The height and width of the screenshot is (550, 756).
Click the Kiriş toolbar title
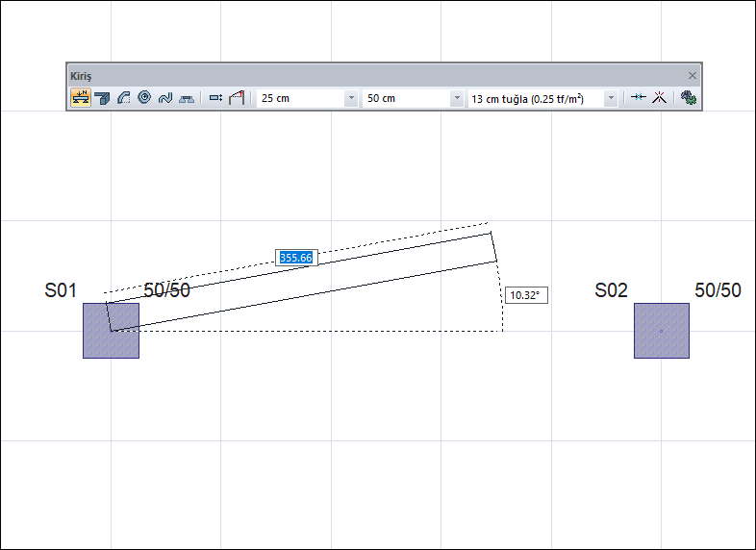(81, 76)
